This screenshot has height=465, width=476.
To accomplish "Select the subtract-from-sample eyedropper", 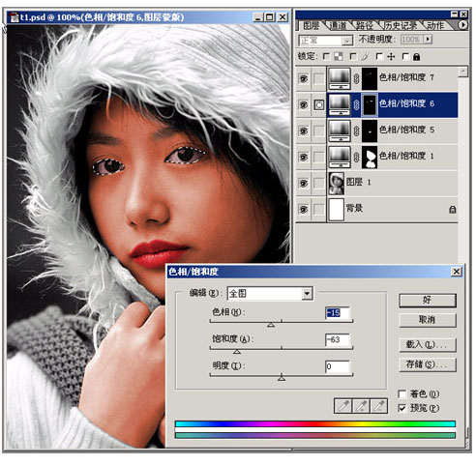I will (x=378, y=406).
